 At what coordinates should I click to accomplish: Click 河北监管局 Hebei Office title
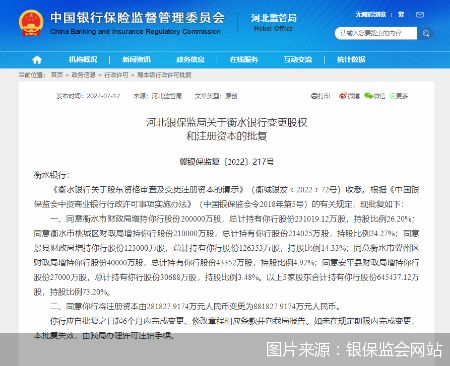[x=273, y=22]
